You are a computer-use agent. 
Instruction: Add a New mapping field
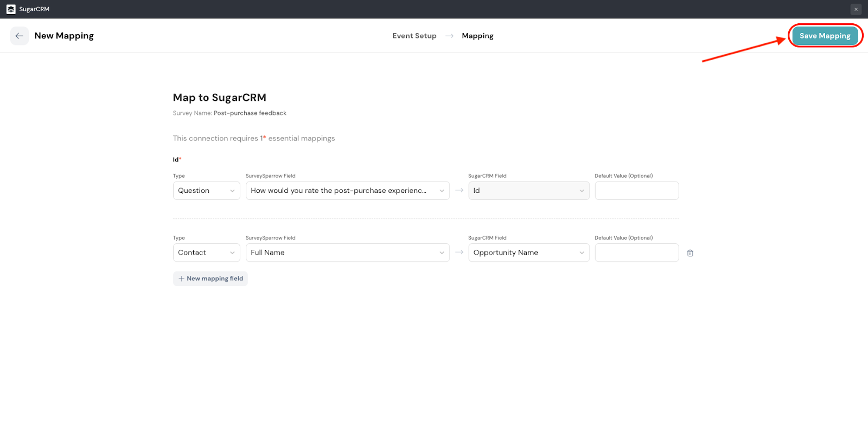pyautogui.click(x=210, y=279)
